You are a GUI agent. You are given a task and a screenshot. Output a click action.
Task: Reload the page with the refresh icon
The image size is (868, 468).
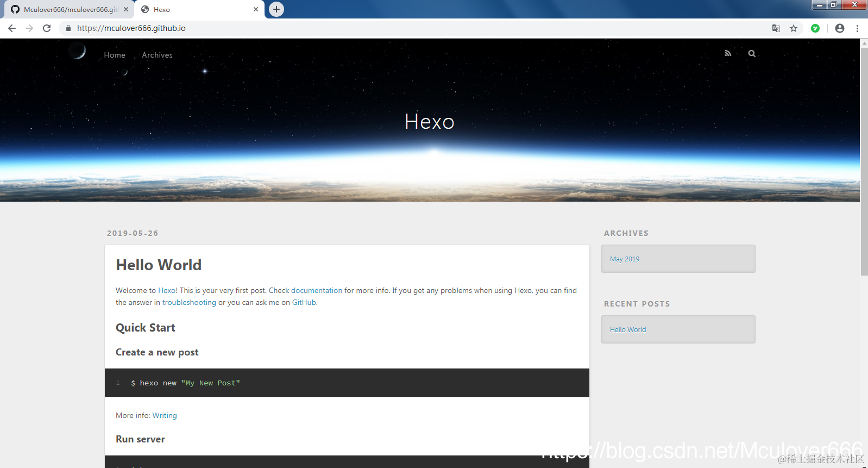[47, 28]
